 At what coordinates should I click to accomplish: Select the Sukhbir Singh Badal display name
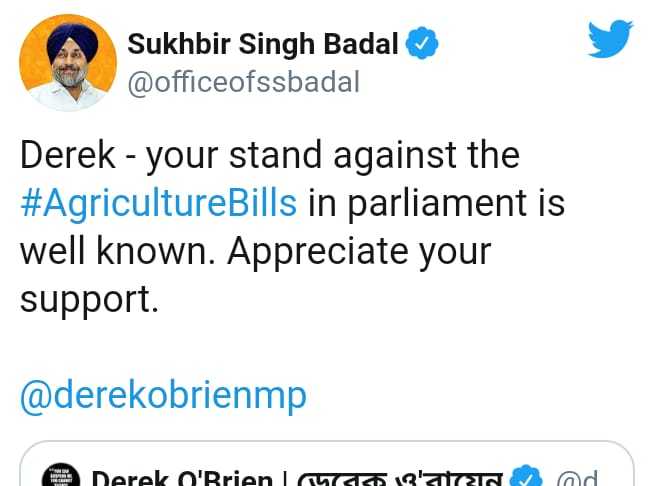(263, 44)
